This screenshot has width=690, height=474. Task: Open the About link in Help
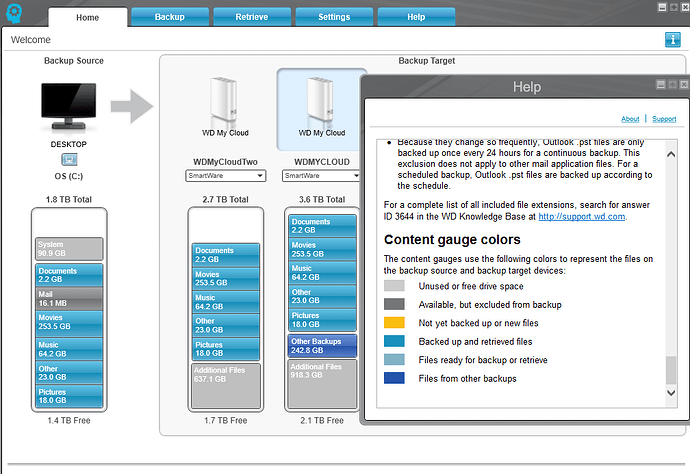point(630,119)
